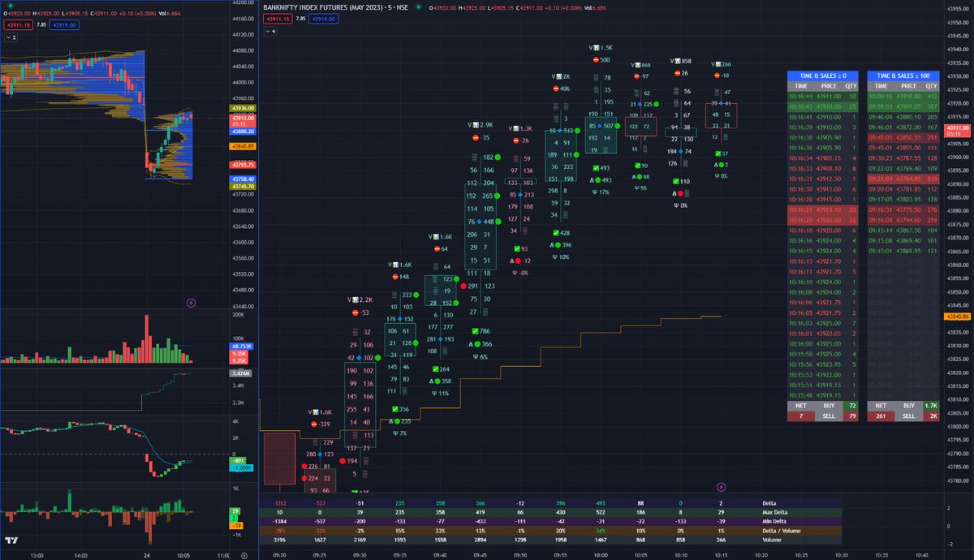Image resolution: width=974 pixels, height=560 pixels.
Task: Click the green checkmark 786 marker on the chart
Action: click(x=476, y=331)
